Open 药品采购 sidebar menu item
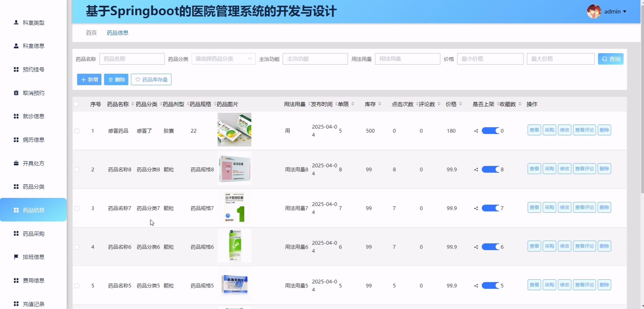Viewport: 644px width, 309px height. tap(33, 234)
